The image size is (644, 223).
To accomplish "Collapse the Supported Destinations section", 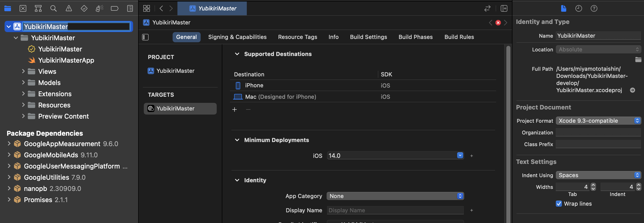I will point(237,54).
